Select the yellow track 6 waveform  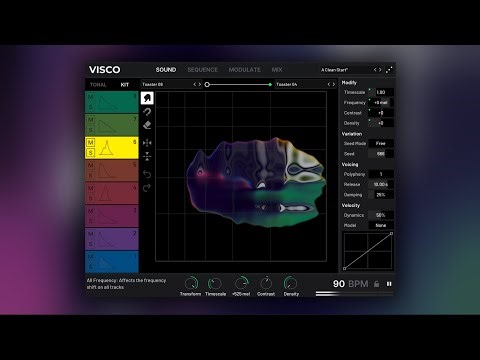tap(106, 148)
